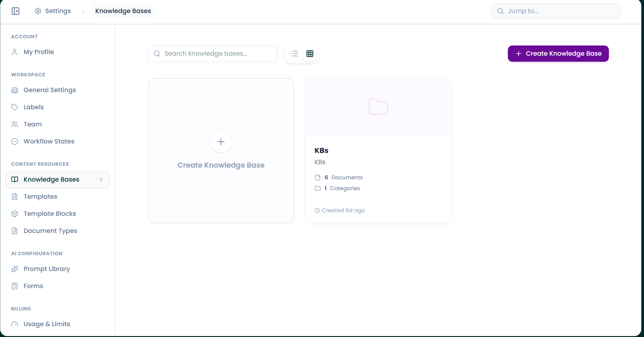Screen dimensions: 644x337
Task: Click the plus circle in the dashed card
Action: coord(221,142)
